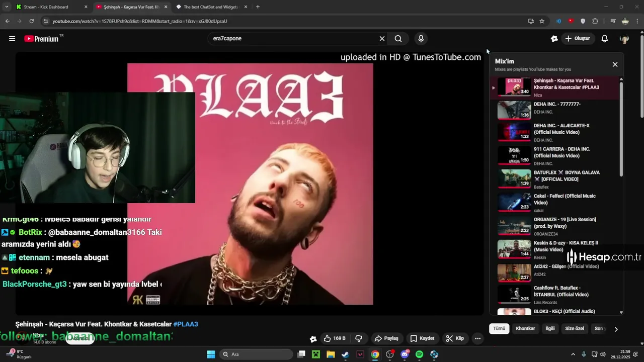Play DEHA INC. - ALÆCARTE-X video
This screenshot has height=362, width=644.
click(x=555, y=133)
